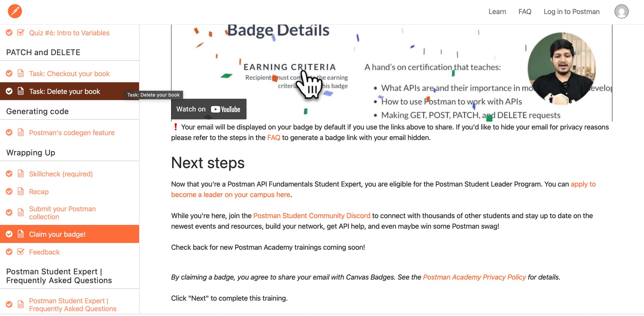Click the Postman logo icon
This screenshot has height=316, width=644.
[x=15, y=11]
